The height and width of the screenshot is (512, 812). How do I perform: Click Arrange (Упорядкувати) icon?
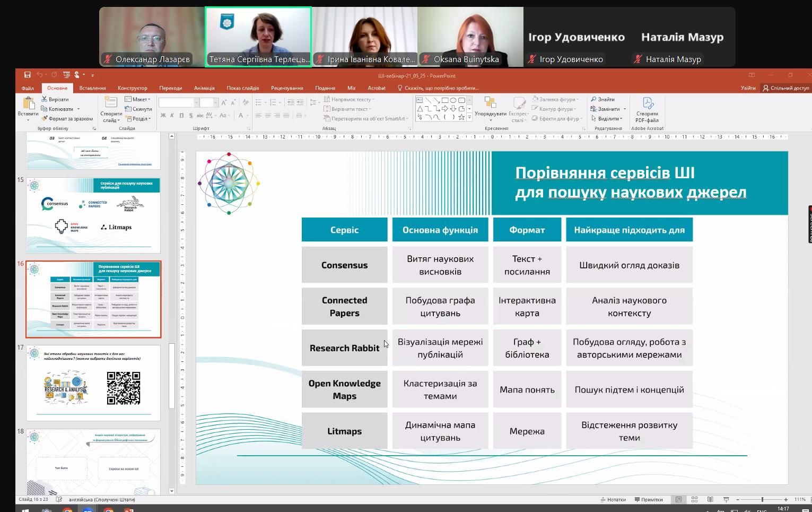click(490, 103)
